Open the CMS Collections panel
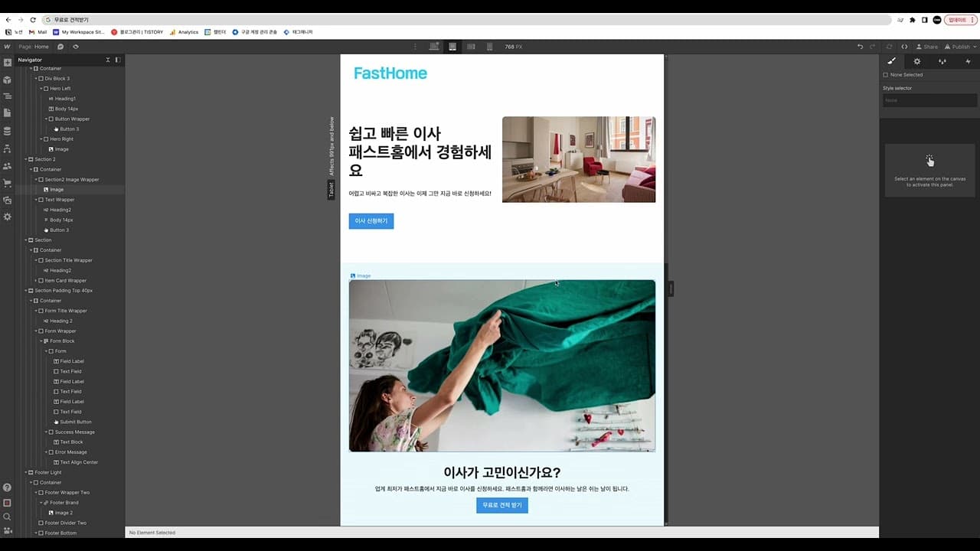The width and height of the screenshot is (980, 551). [x=7, y=131]
